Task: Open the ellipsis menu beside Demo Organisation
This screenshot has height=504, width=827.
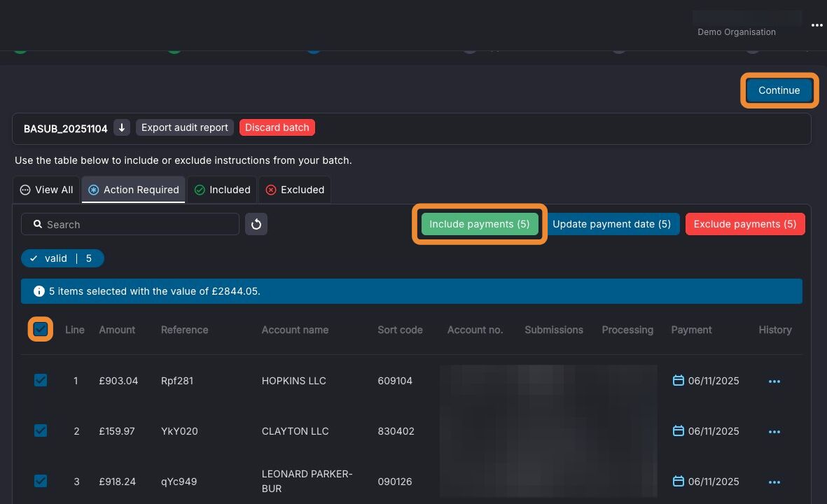Action: (816, 25)
